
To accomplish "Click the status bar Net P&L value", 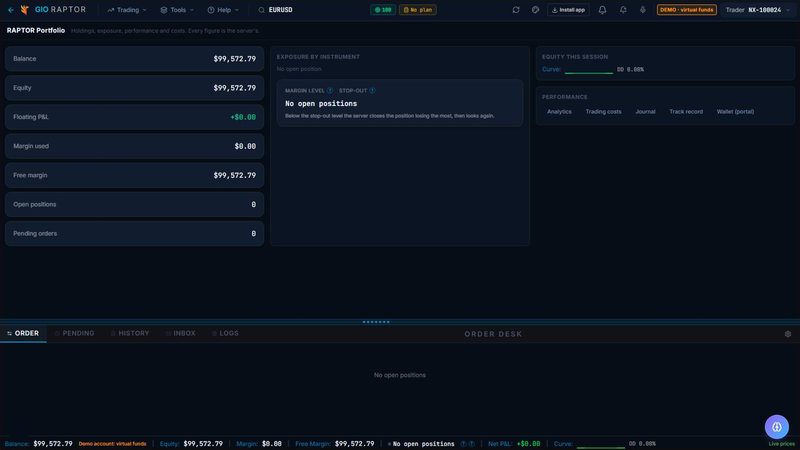I will (x=528, y=444).
